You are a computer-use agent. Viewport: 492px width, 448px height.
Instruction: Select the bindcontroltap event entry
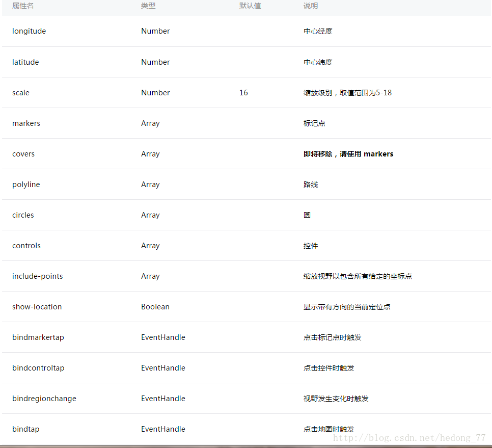click(x=38, y=367)
